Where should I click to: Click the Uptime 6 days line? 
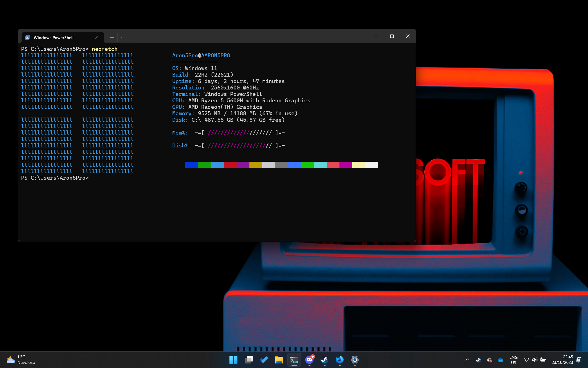point(228,81)
